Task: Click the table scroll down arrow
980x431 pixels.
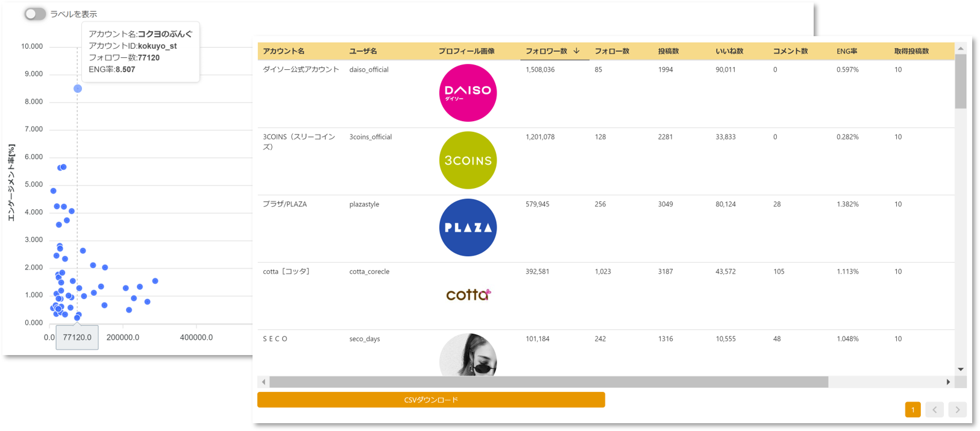Action: pos(961,369)
